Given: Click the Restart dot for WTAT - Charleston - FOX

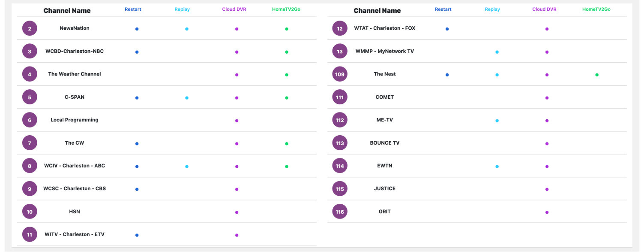Looking at the screenshot, I should point(447,29).
